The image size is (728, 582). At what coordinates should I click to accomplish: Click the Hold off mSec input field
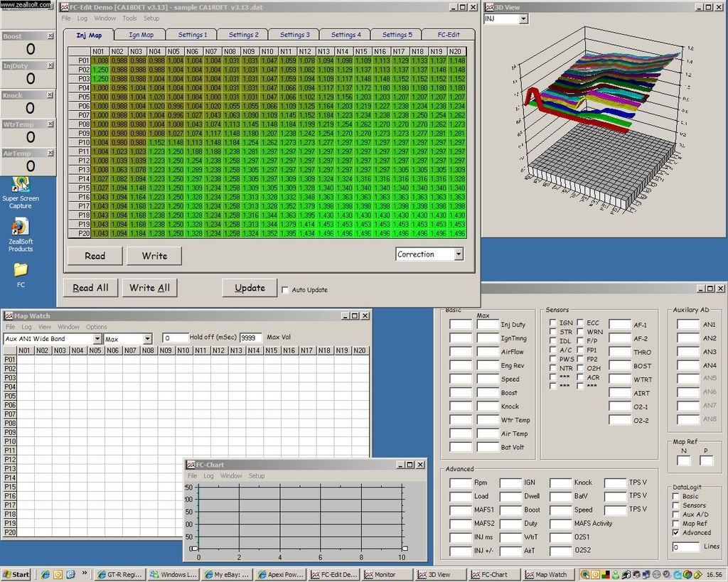tap(175, 338)
